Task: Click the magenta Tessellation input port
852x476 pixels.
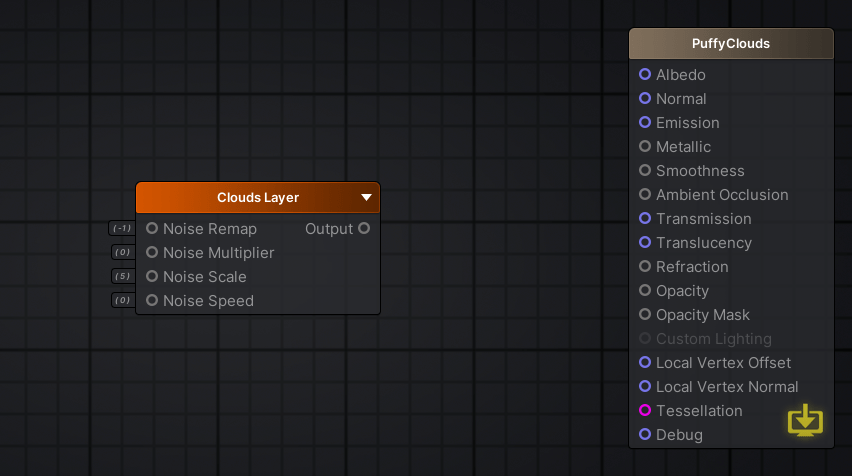Action: pos(645,411)
